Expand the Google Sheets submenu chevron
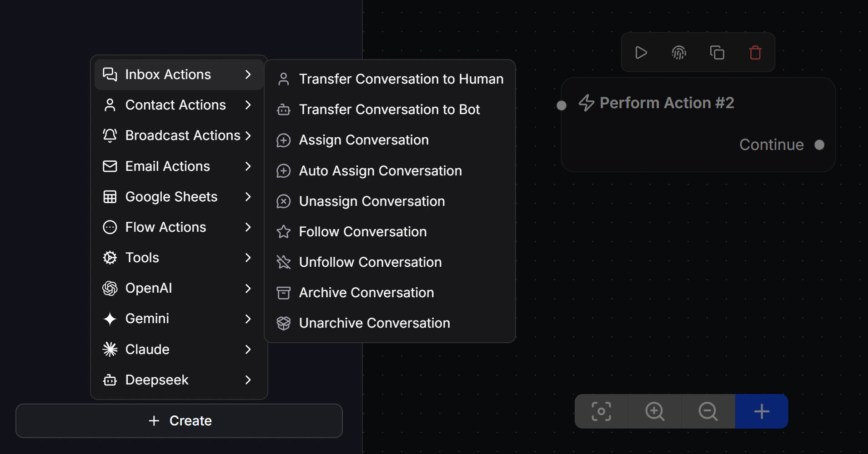The width and height of the screenshot is (868, 454). click(x=248, y=197)
